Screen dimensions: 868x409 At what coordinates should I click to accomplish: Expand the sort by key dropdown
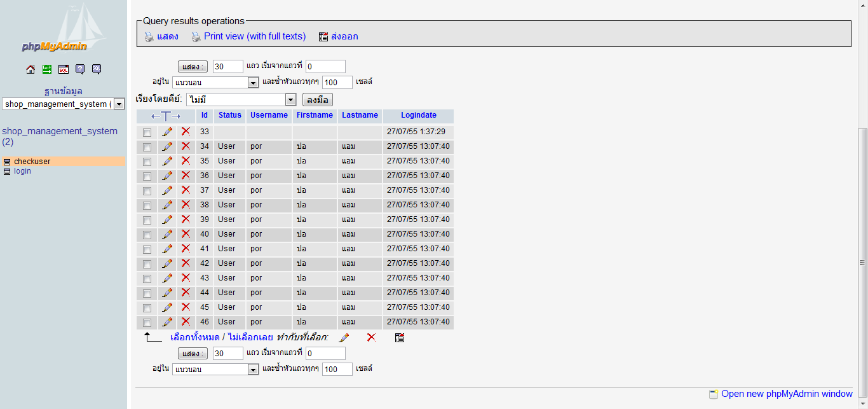[290, 100]
